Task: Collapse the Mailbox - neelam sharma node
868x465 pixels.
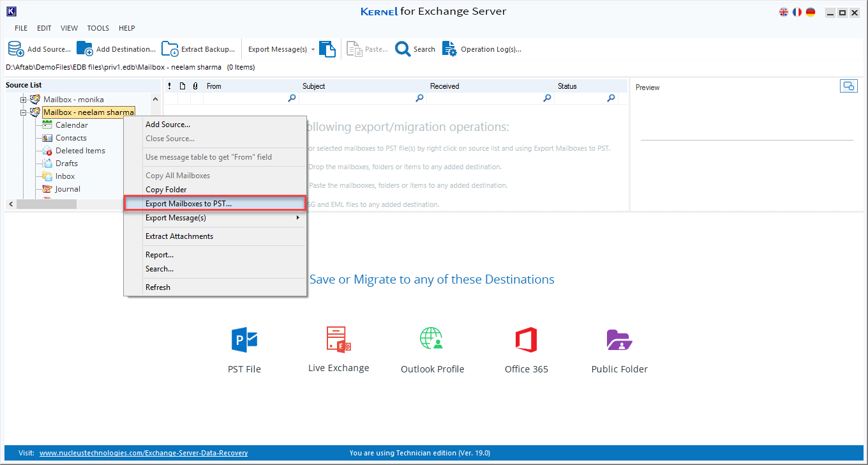Action: point(24,112)
